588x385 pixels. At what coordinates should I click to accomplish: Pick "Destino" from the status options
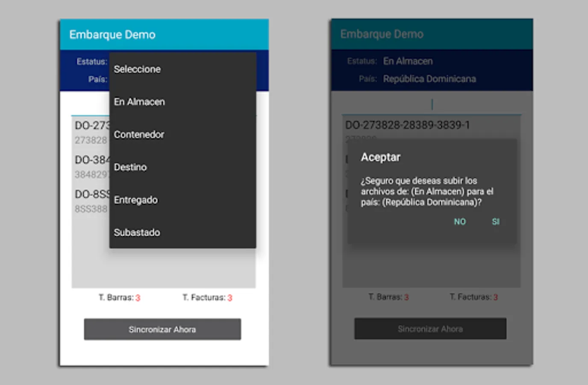click(130, 167)
